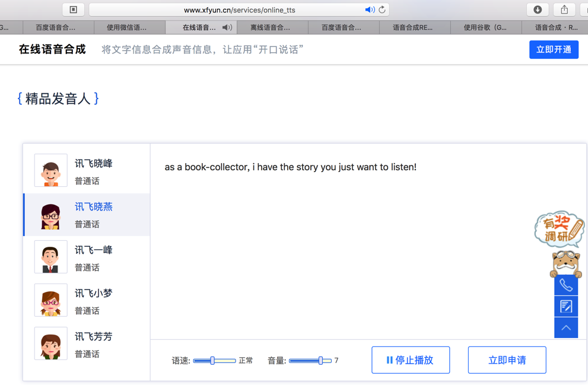Click the phone contact floating icon
Viewport: 588px width, 385px height.
tap(566, 285)
